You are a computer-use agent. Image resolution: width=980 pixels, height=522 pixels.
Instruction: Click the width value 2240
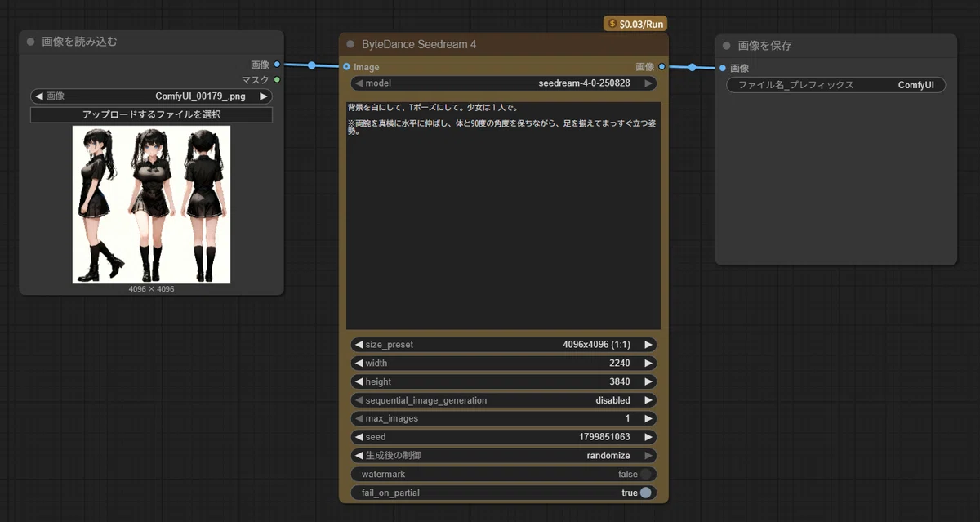[619, 364]
